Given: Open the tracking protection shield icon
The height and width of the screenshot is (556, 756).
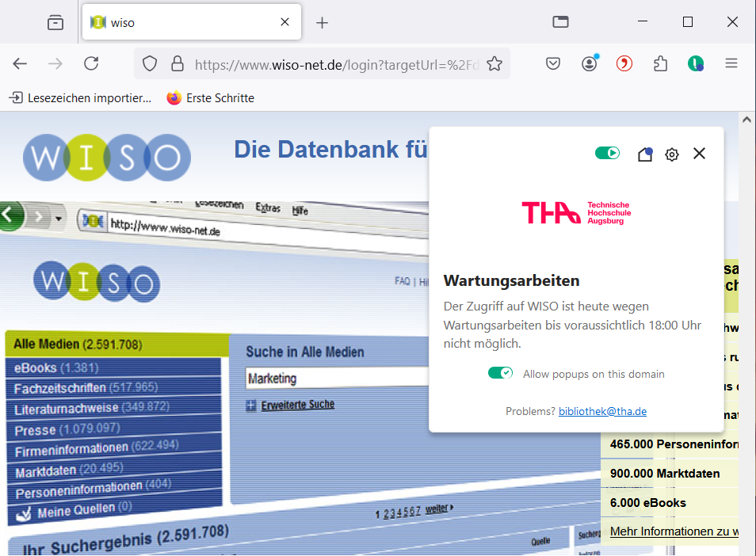Looking at the screenshot, I should (149, 64).
